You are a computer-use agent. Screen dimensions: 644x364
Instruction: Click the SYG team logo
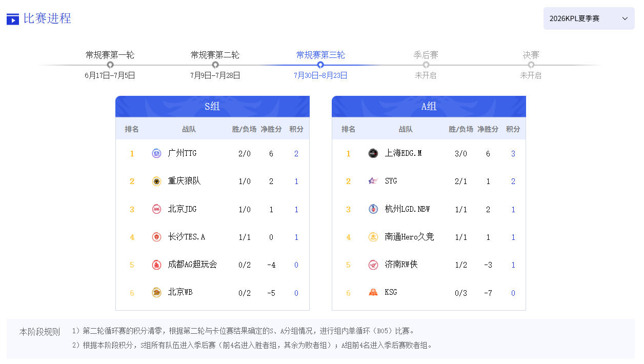(x=373, y=181)
